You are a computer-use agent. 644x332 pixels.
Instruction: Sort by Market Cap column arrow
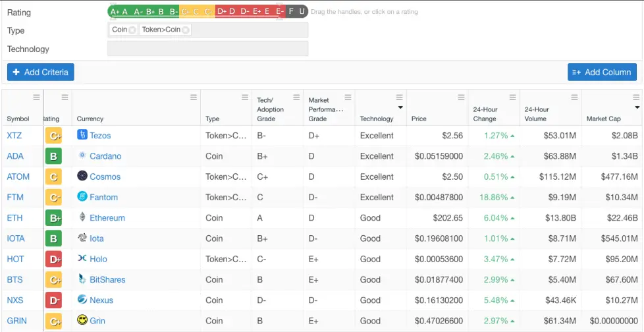[637, 107]
